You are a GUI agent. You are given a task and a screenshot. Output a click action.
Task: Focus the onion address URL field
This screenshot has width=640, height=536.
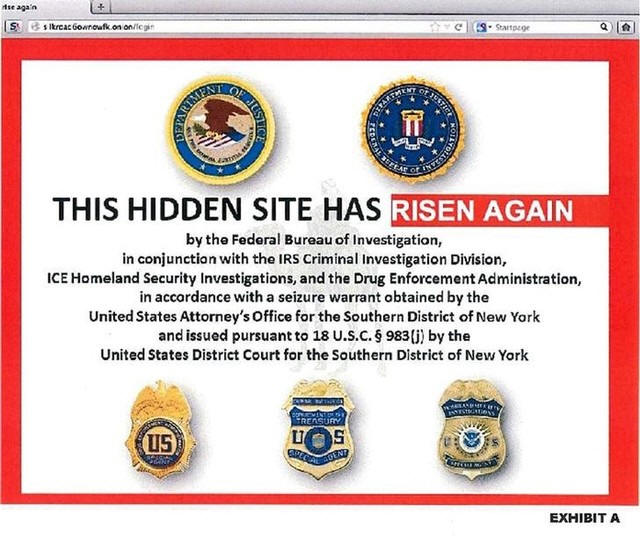pyautogui.click(x=233, y=27)
